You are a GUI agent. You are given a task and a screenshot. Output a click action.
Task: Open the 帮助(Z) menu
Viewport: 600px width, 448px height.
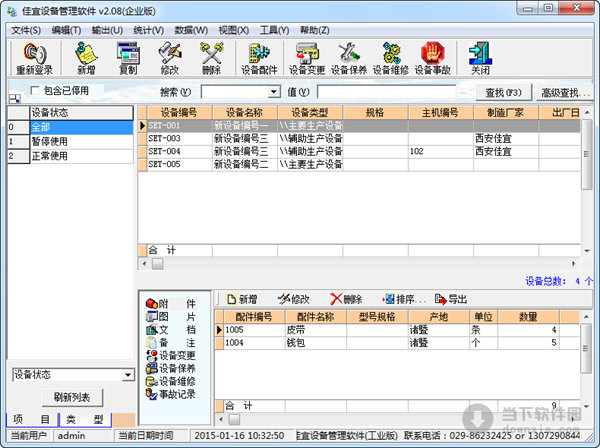point(315,30)
